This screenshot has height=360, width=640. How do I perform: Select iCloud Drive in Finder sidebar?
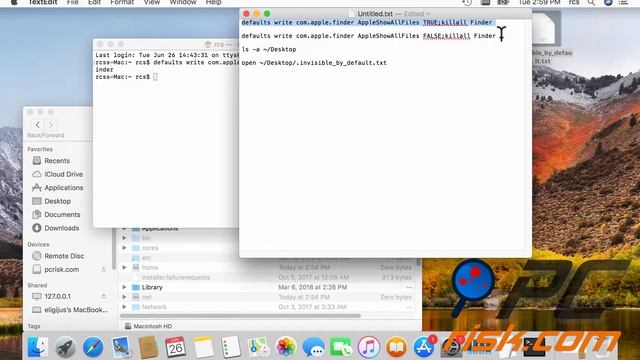click(x=63, y=174)
